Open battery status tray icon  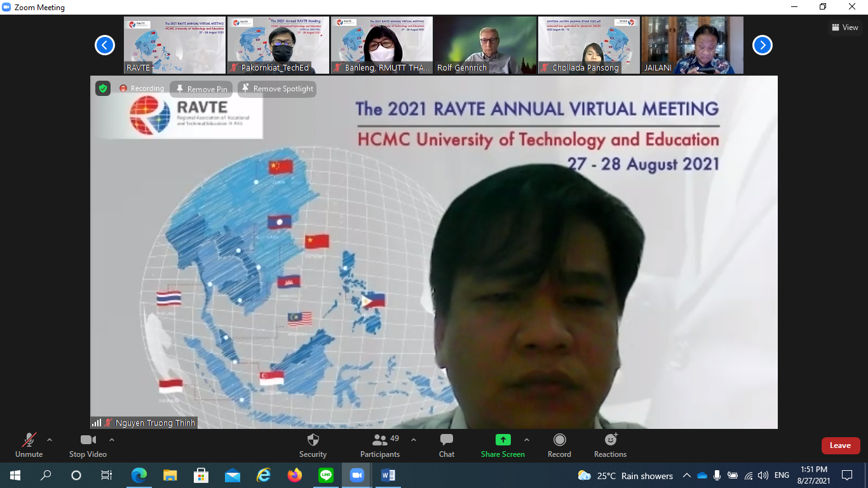coord(732,475)
